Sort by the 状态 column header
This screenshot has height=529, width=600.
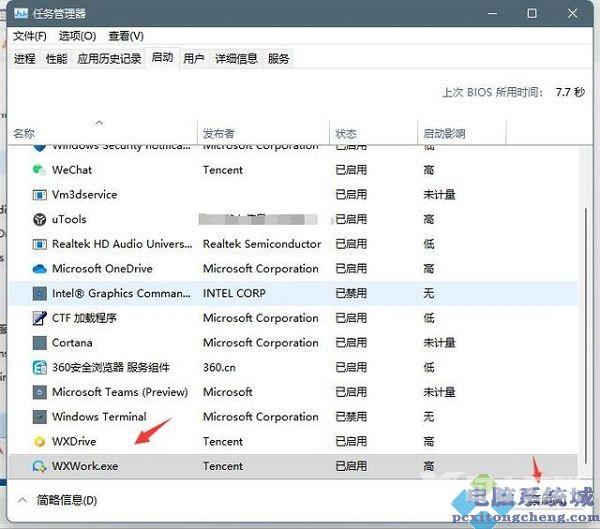click(x=373, y=132)
